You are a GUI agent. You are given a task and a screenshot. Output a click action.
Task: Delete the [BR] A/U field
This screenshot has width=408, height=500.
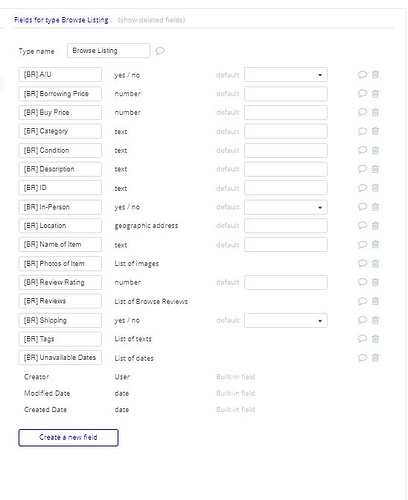click(x=375, y=75)
